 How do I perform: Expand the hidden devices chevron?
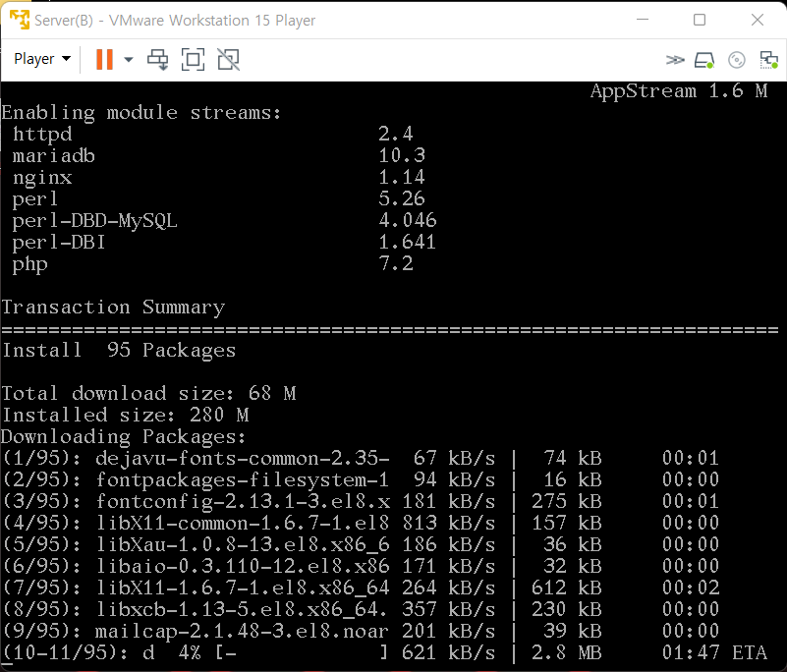675,60
